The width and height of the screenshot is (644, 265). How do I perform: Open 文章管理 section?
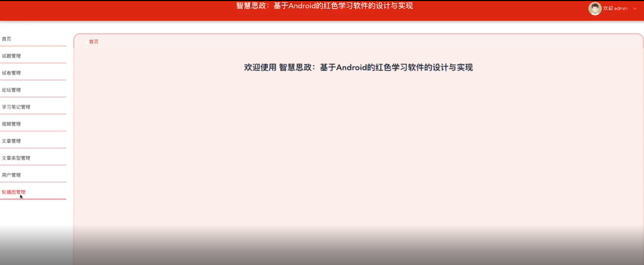[x=33, y=141]
